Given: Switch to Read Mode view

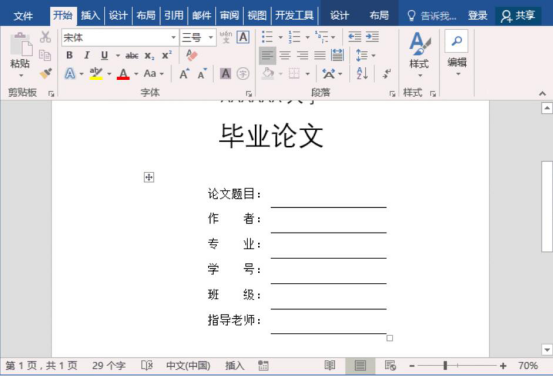Looking at the screenshot, I should (330, 365).
